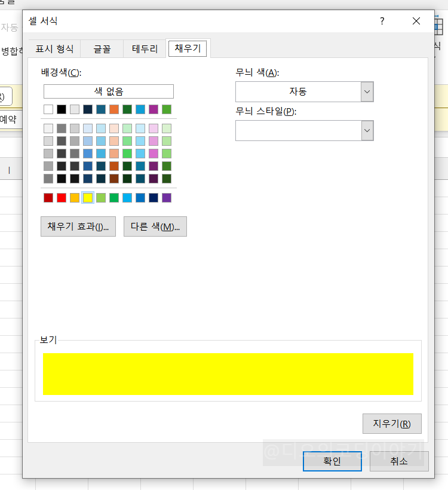This screenshot has width=448, height=490.
Task: Click the 지우기 button
Action: tap(392, 424)
